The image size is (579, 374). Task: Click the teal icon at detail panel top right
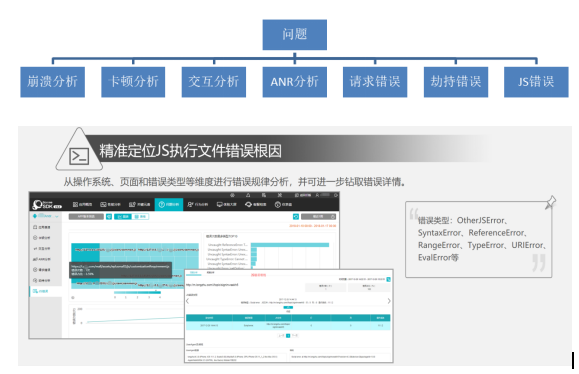(x=388, y=279)
